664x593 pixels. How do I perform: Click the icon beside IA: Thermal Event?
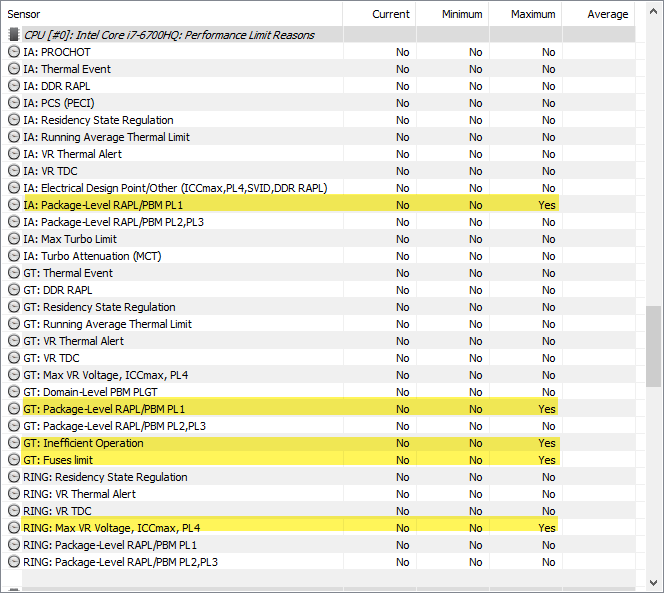coord(14,69)
